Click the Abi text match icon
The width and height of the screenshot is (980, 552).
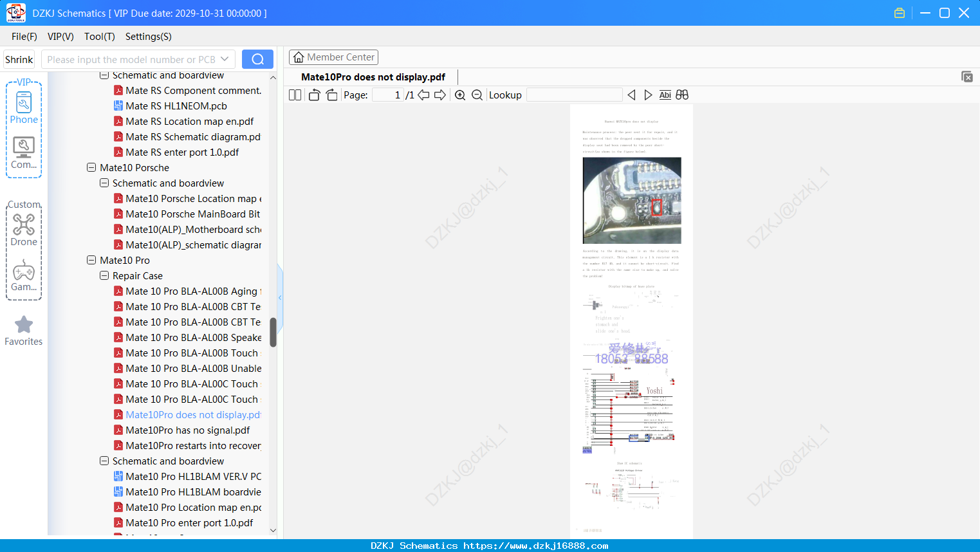click(665, 95)
